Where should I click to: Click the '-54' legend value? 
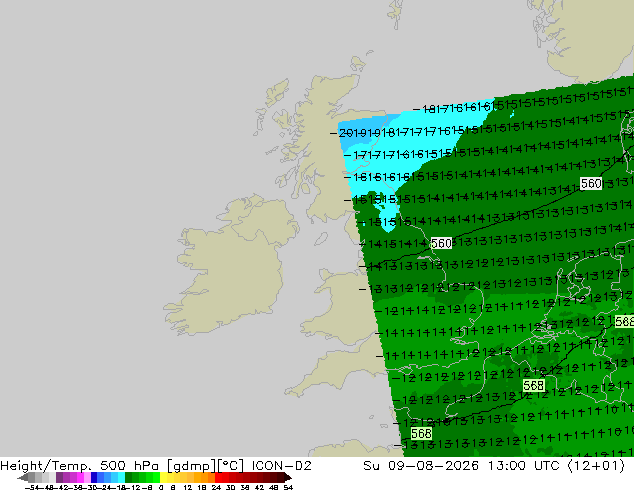pyautogui.click(x=32, y=487)
